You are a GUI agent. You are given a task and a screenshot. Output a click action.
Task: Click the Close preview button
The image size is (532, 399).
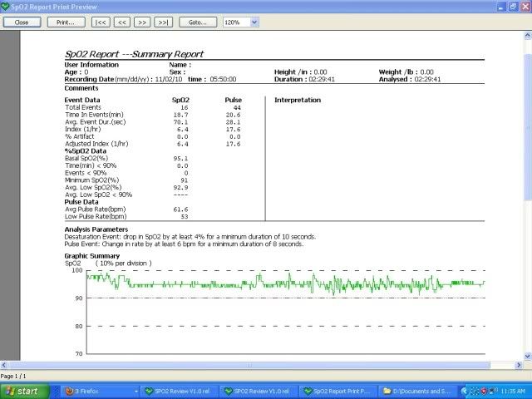22,22
